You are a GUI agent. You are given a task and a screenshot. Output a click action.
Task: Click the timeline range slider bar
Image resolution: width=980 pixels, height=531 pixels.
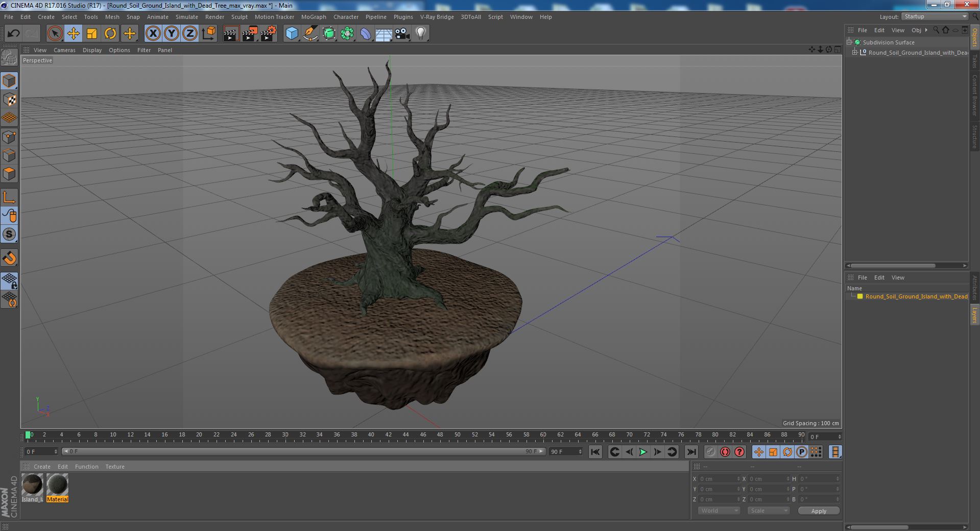pos(303,452)
